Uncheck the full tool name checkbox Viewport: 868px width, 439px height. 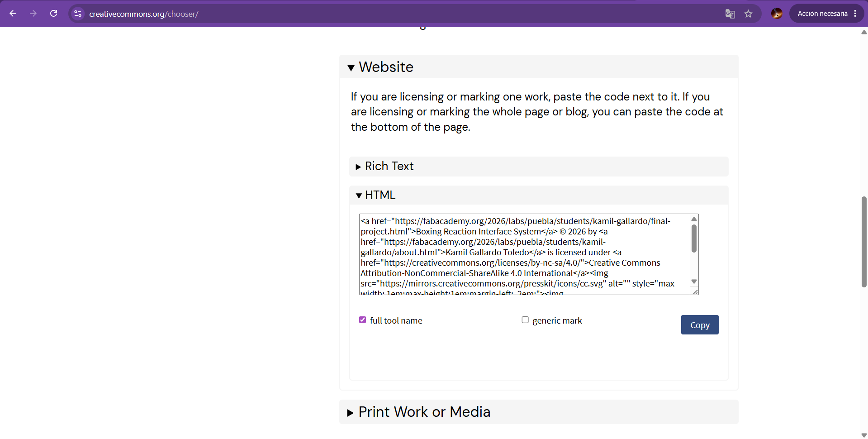pos(362,320)
